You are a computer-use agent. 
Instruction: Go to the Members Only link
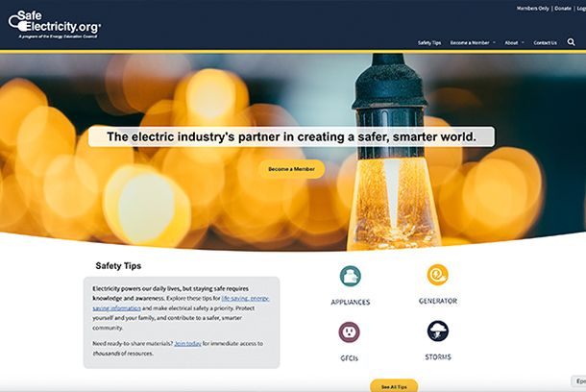coord(532,9)
